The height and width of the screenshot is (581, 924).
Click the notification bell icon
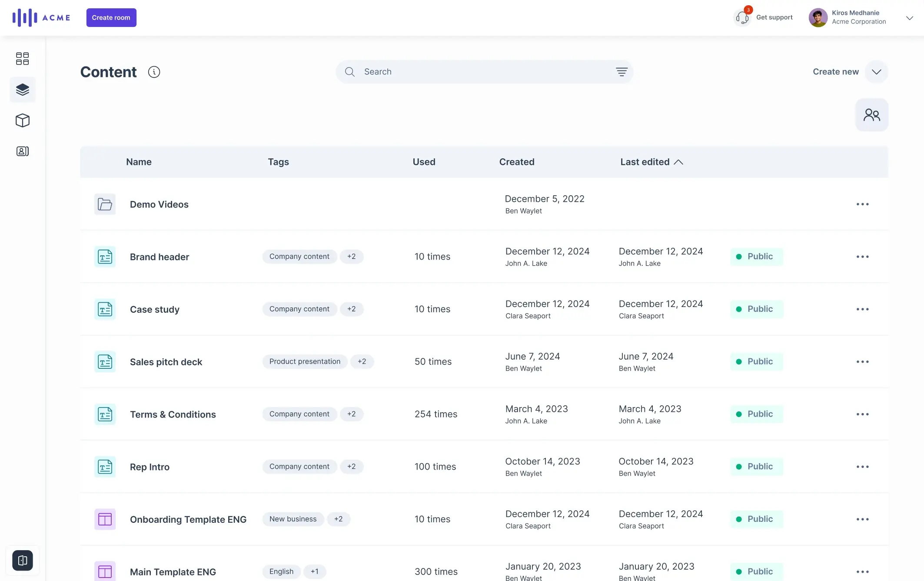(x=742, y=17)
